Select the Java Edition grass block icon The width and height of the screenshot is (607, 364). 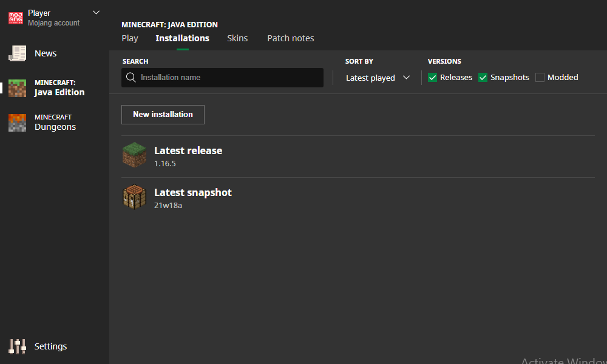17,88
